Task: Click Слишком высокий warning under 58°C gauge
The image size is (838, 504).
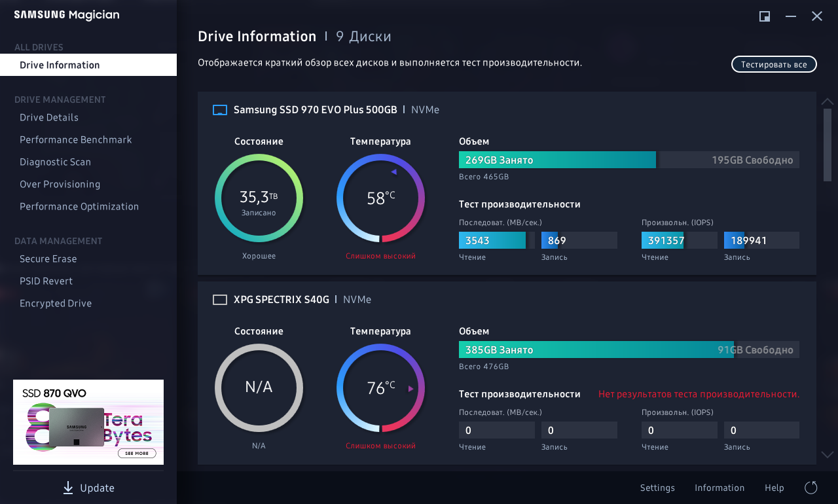Action: click(380, 256)
